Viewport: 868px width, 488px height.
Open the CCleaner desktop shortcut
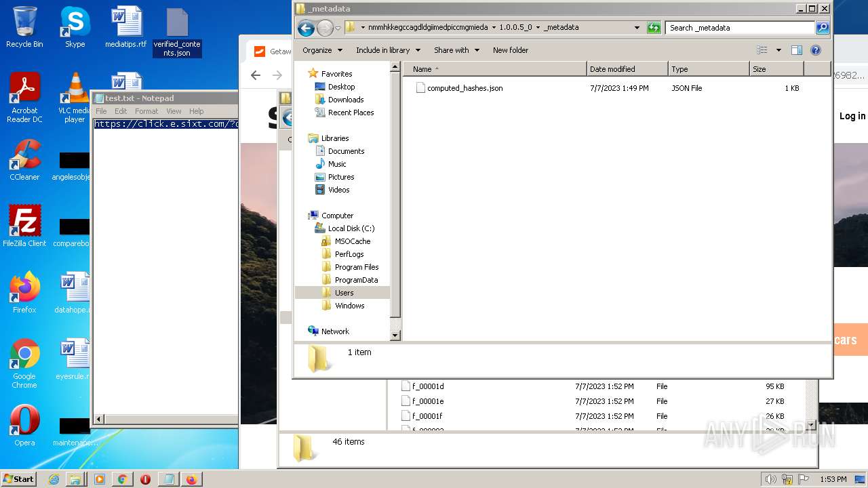point(24,160)
